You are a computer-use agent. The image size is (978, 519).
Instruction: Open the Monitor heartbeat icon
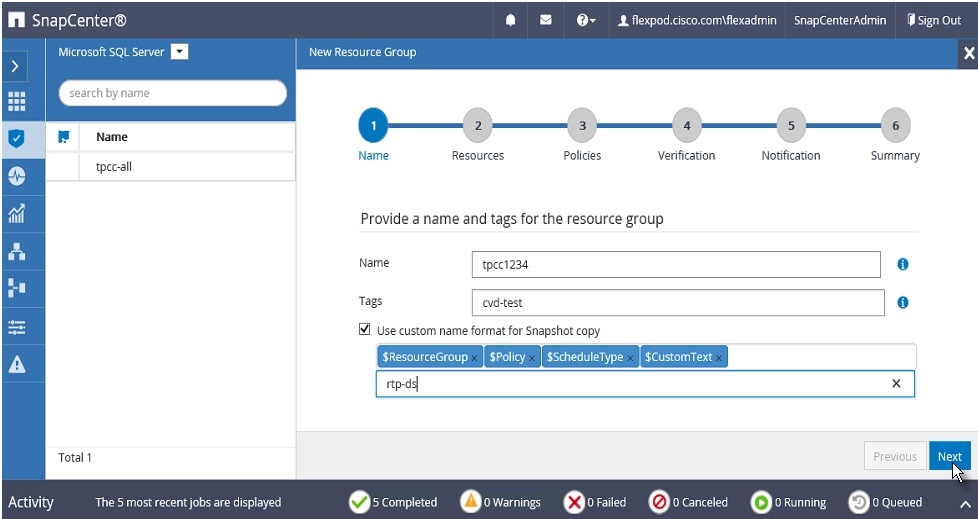point(16,176)
